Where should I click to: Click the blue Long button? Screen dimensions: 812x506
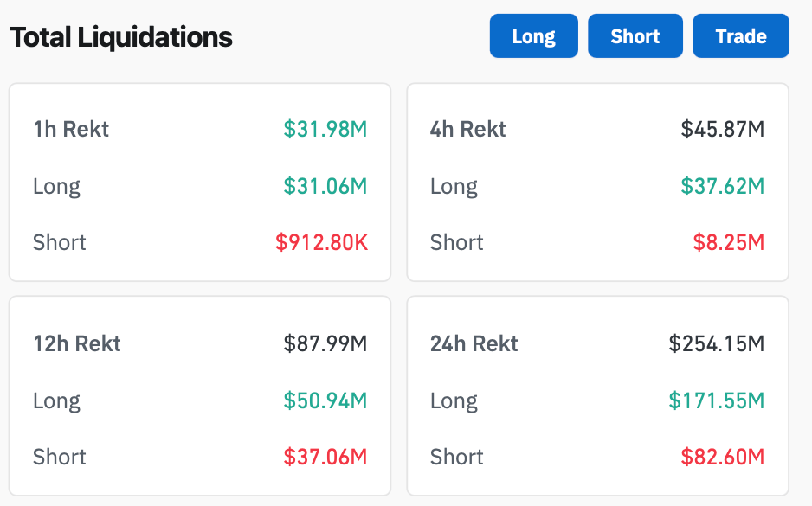tap(533, 36)
